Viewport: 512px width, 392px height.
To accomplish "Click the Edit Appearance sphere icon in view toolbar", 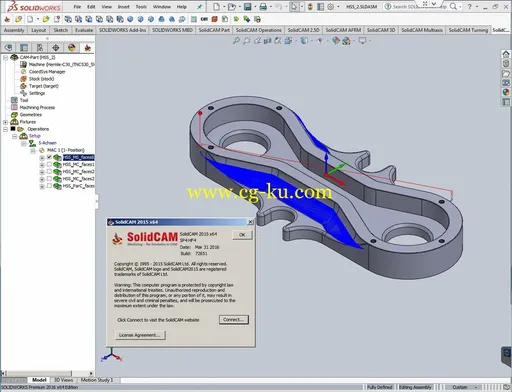I will click(336, 41).
